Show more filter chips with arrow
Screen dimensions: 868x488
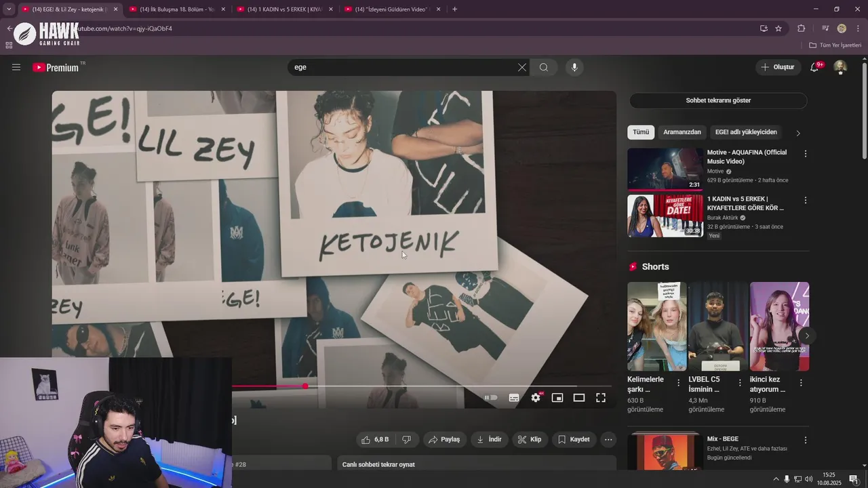coord(798,133)
